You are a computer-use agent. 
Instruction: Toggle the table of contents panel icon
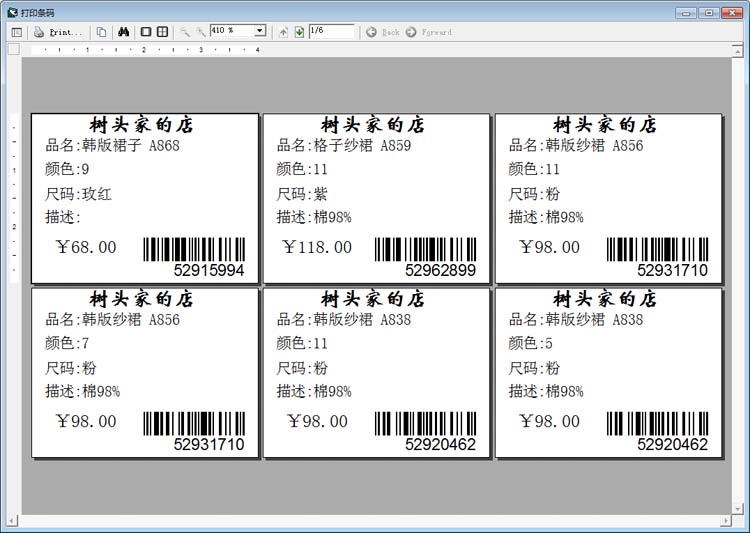[17, 33]
